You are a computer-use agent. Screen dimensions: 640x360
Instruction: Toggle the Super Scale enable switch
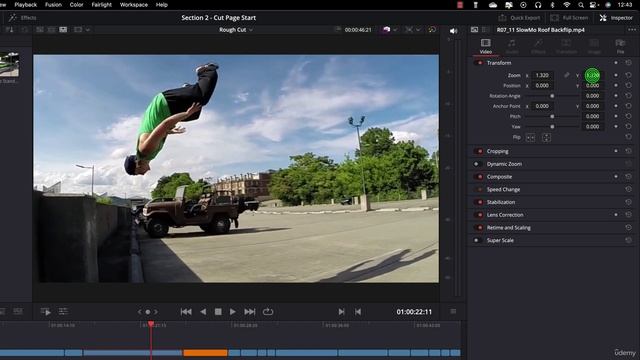477,240
